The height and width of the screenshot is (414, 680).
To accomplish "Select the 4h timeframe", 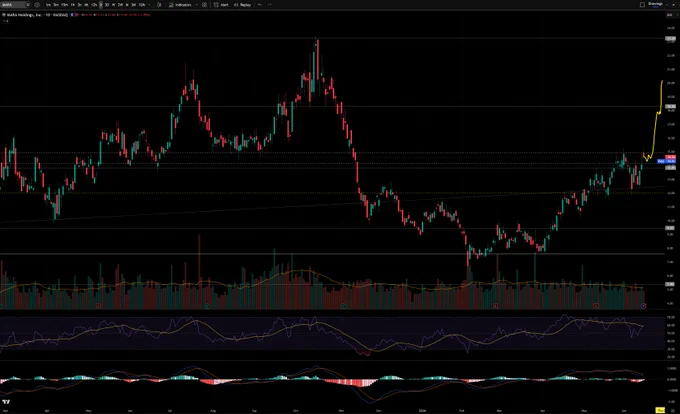I will point(86,5).
